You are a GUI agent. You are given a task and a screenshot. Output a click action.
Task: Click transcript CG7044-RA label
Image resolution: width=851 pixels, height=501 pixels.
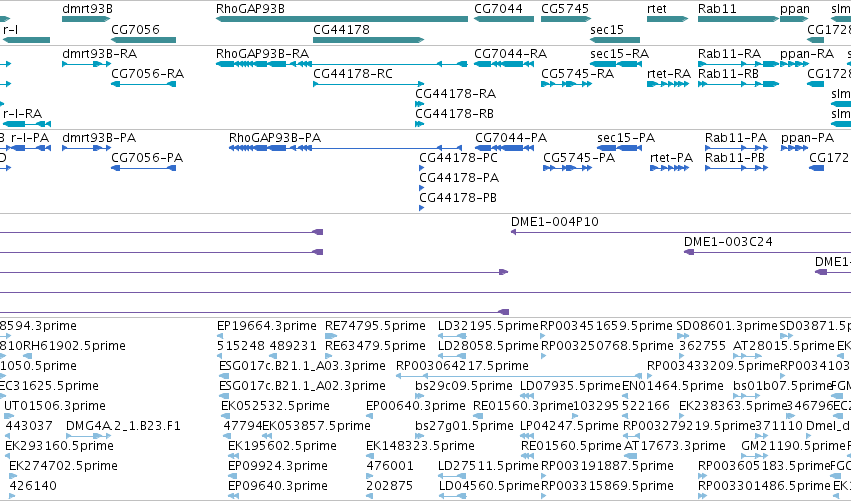[511, 54]
